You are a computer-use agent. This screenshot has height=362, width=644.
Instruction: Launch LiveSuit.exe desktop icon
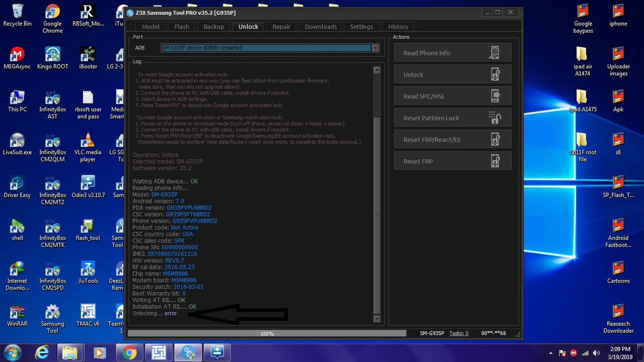pos(17,144)
